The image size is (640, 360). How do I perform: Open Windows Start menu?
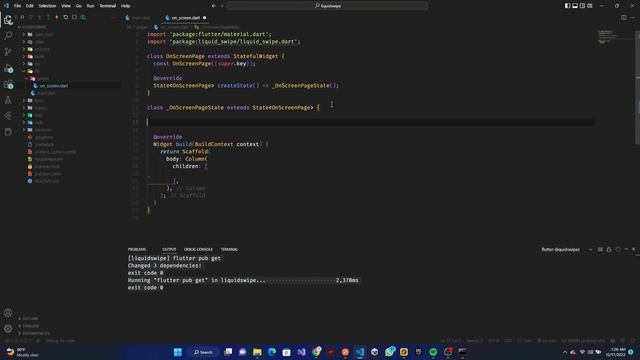(x=178, y=352)
